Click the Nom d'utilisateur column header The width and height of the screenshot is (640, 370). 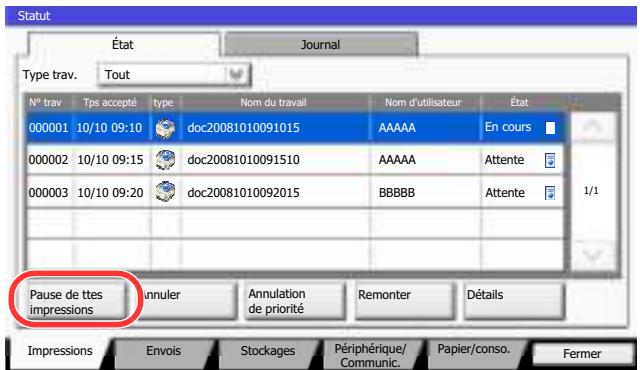point(423,102)
